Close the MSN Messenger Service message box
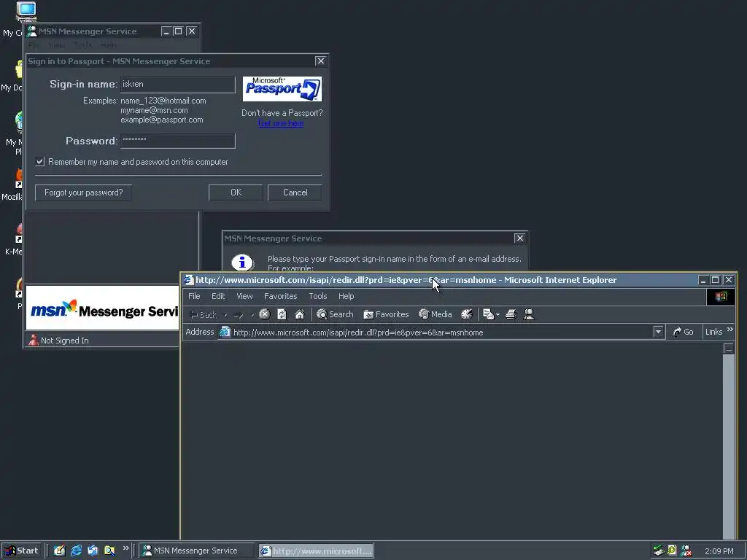Viewport: 747px width, 560px height. [x=519, y=238]
